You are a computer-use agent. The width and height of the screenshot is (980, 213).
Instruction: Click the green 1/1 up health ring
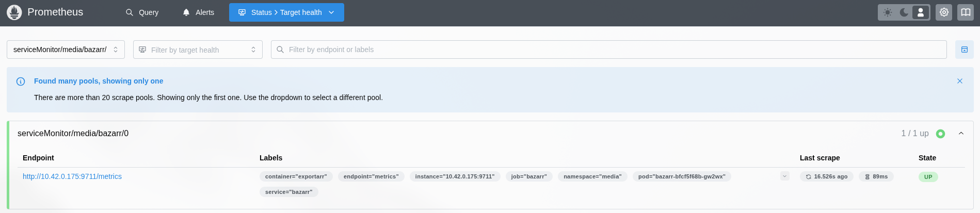click(940, 134)
